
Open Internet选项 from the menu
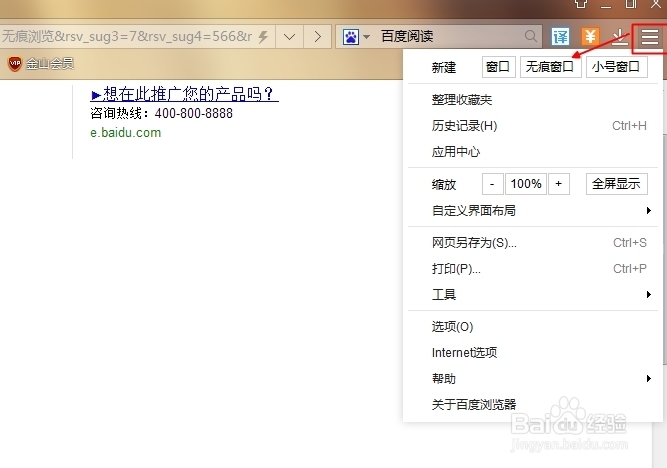tap(533, 353)
